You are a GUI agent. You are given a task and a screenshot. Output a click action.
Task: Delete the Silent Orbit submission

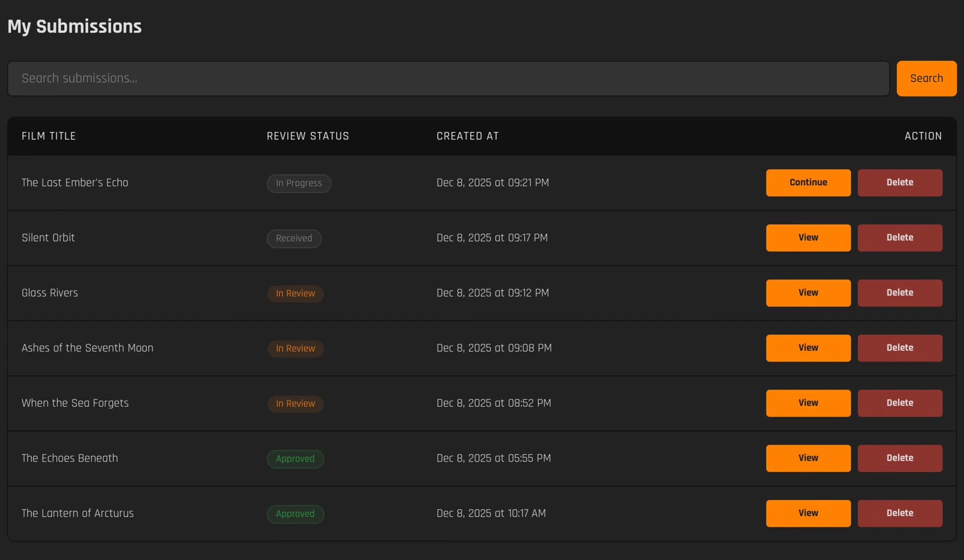[899, 238]
